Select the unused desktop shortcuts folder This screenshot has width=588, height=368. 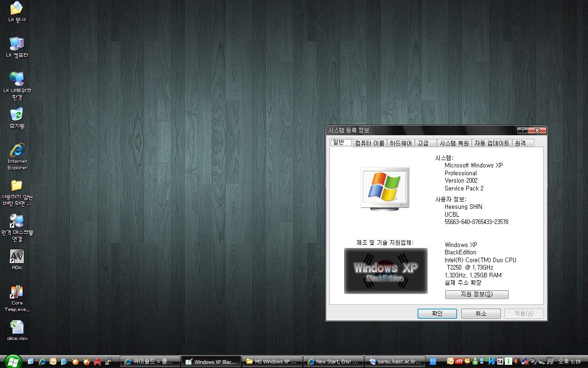pyautogui.click(x=17, y=192)
